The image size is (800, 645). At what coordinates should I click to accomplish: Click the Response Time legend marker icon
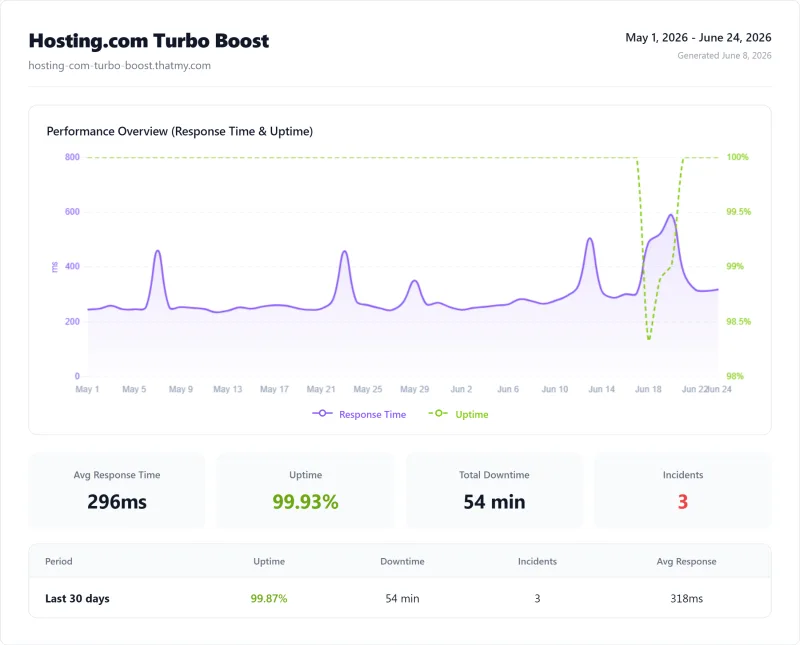pos(322,413)
